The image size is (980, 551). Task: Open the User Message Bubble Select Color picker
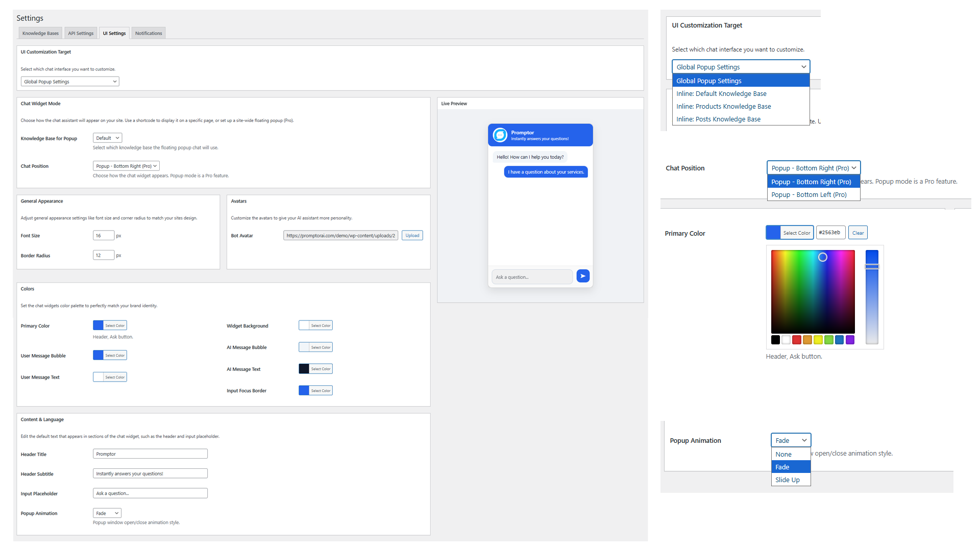[110, 356]
